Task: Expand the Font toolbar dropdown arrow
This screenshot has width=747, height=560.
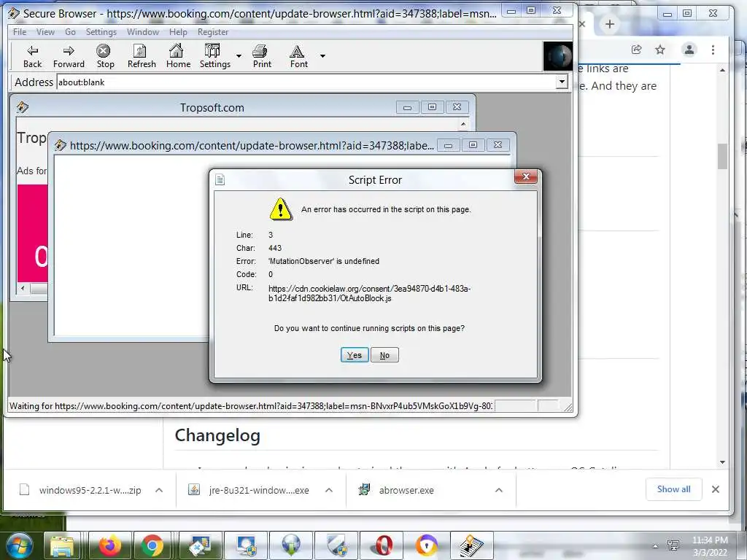Action: [322, 56]
